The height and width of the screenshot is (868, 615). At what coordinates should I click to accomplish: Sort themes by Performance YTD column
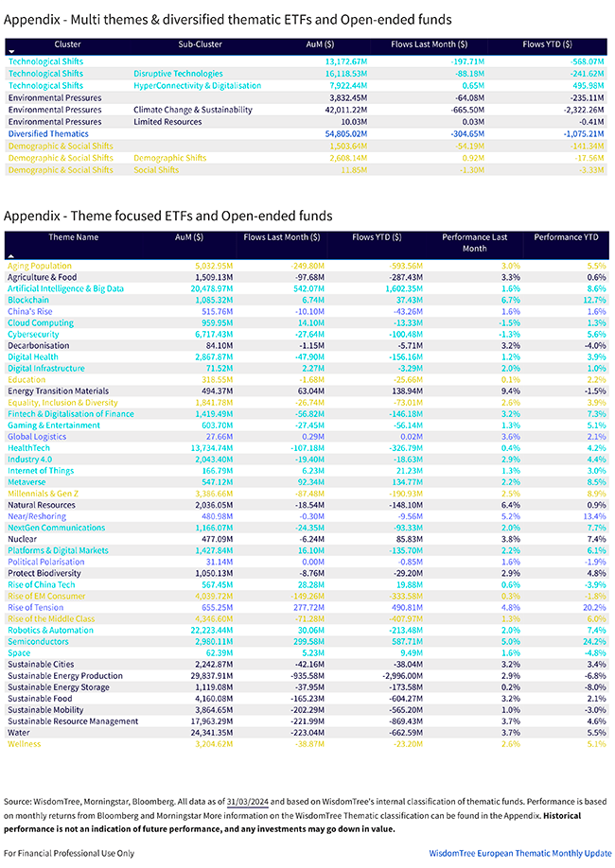click(x=568, y=237)
